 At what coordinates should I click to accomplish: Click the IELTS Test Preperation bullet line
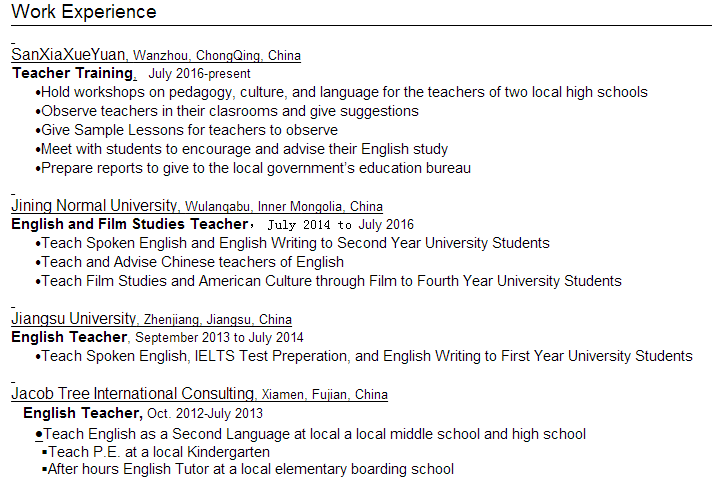pos(367,356)
